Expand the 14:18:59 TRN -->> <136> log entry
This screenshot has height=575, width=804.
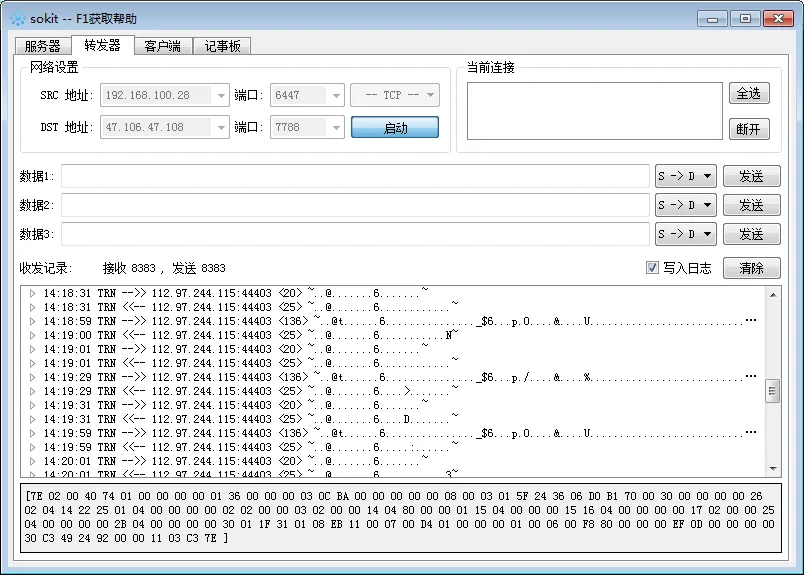(x=32, y=321)
